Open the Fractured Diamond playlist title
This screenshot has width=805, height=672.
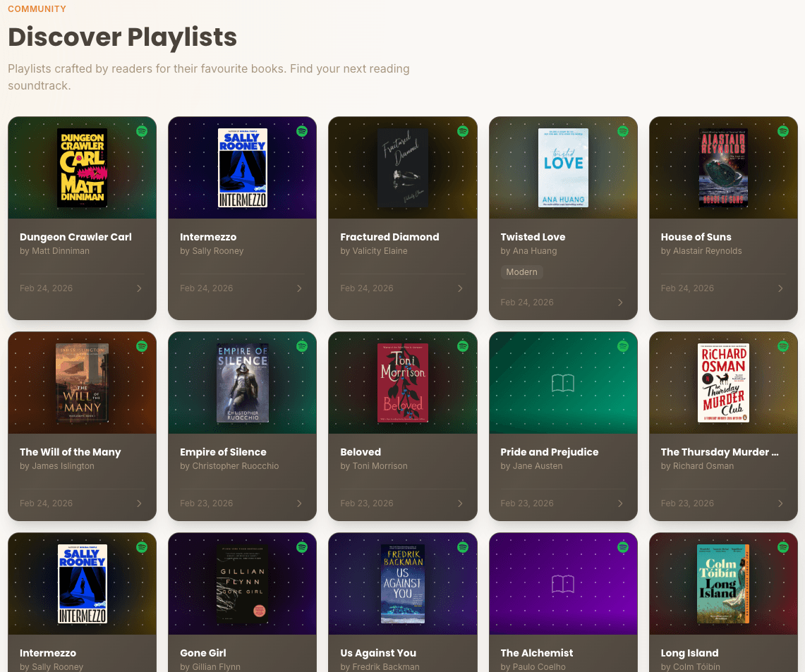(389, 237)
